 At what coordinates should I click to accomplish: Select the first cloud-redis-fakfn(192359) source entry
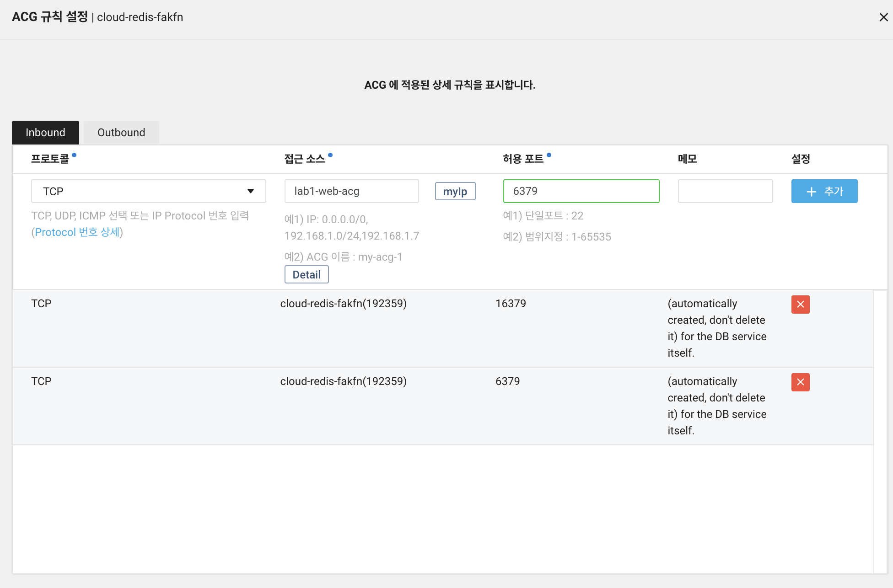[x=343, y=304]
